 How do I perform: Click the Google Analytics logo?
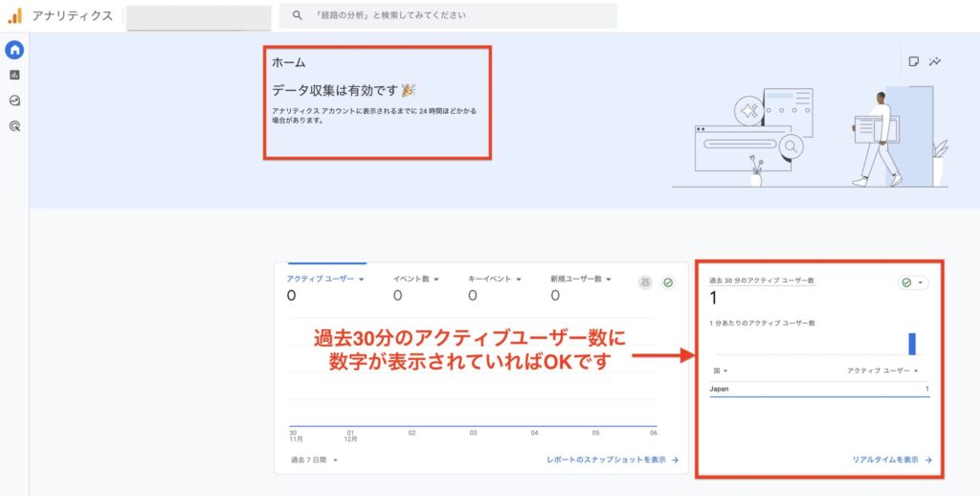(14, 15)
